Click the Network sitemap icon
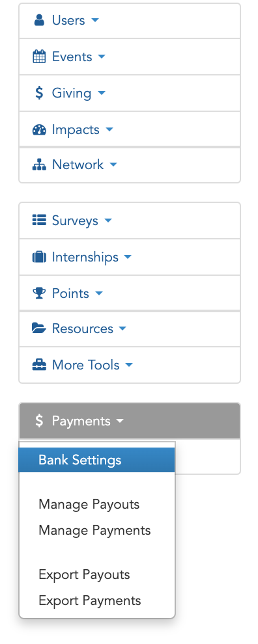258x644 pixels. point(39,165)
